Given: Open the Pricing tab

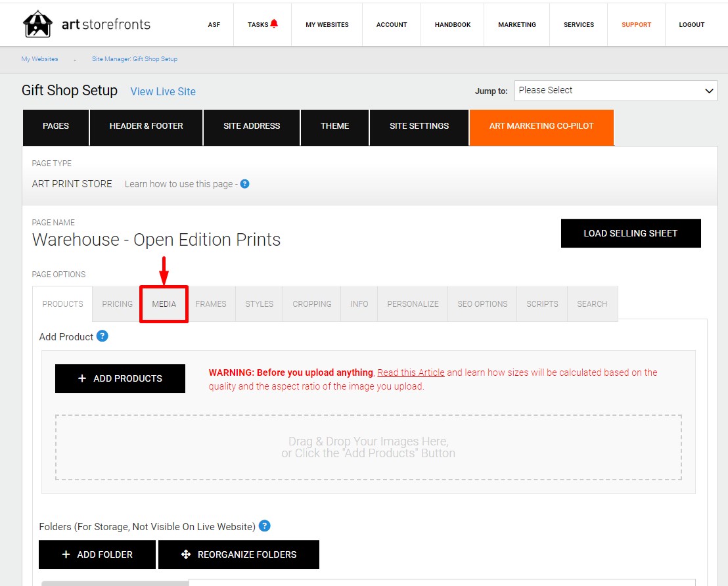Looking at the screenshot, I should point(117,304).
